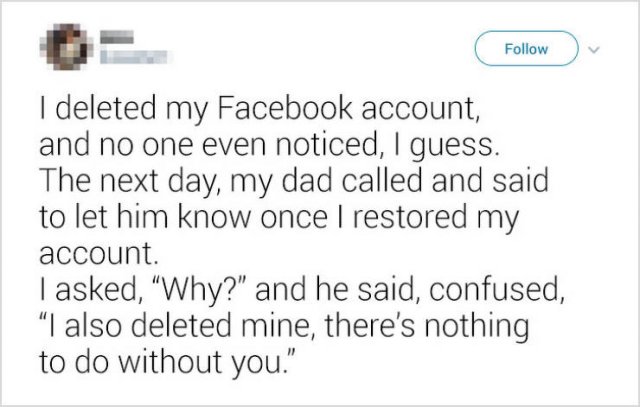Open the blurred username handle
This screenshot has height=407, width=640.
click(134, 57)
